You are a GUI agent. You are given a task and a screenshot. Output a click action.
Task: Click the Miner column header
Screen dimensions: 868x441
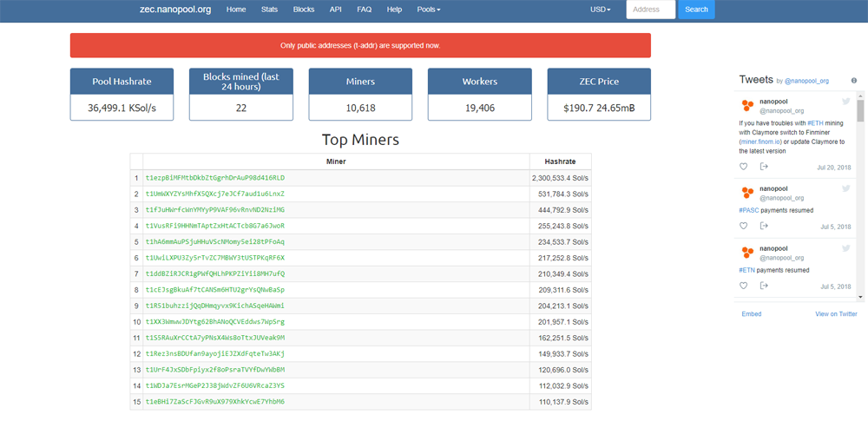click(x=336, y=161)
